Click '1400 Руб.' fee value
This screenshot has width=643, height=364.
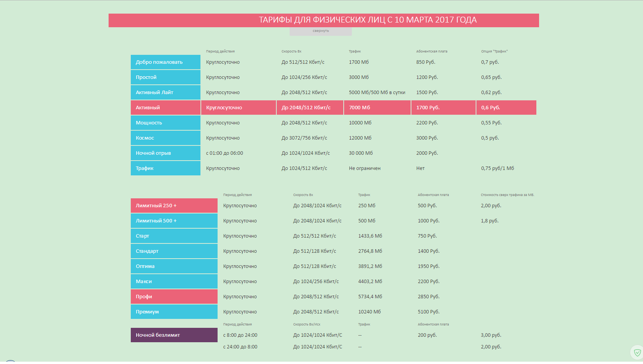428,251
